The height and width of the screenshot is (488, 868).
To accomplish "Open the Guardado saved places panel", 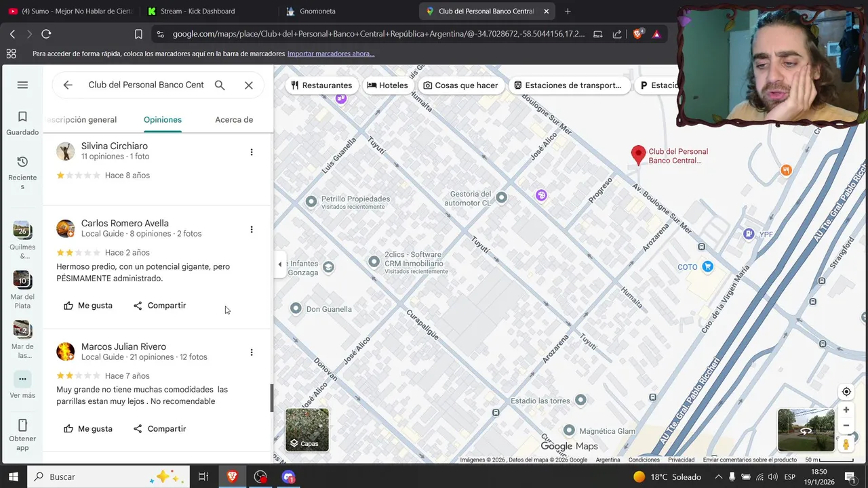I will 22,123.
